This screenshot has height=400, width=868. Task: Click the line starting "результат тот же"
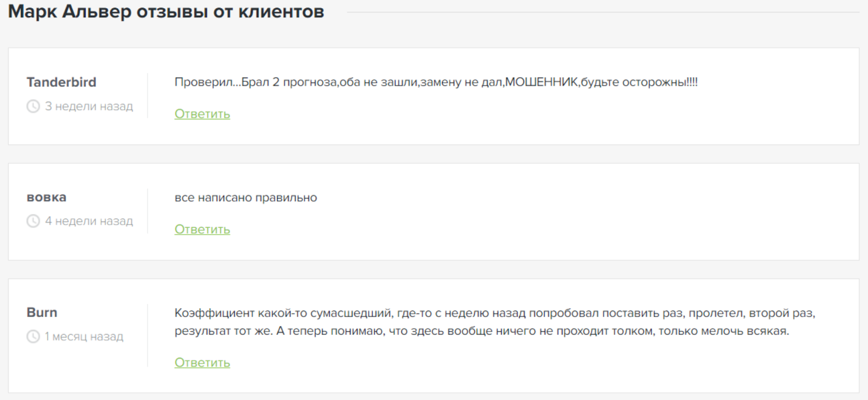point(481,331)
